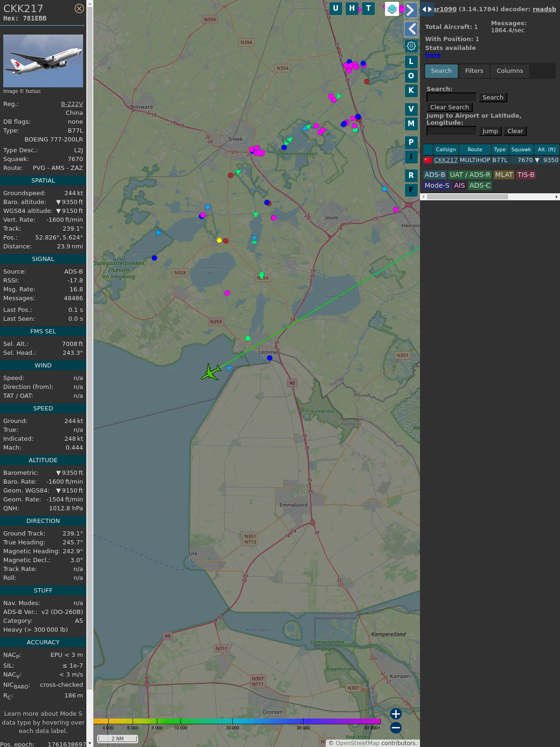
Task: Close the CKK217 aircraft info panel
Action: (79, 8)
